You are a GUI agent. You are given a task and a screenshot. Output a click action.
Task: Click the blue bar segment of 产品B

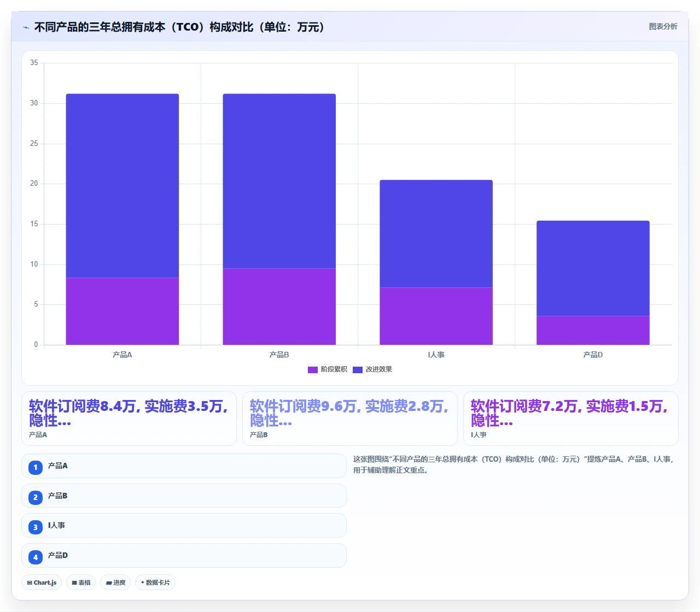pos(279,181)
